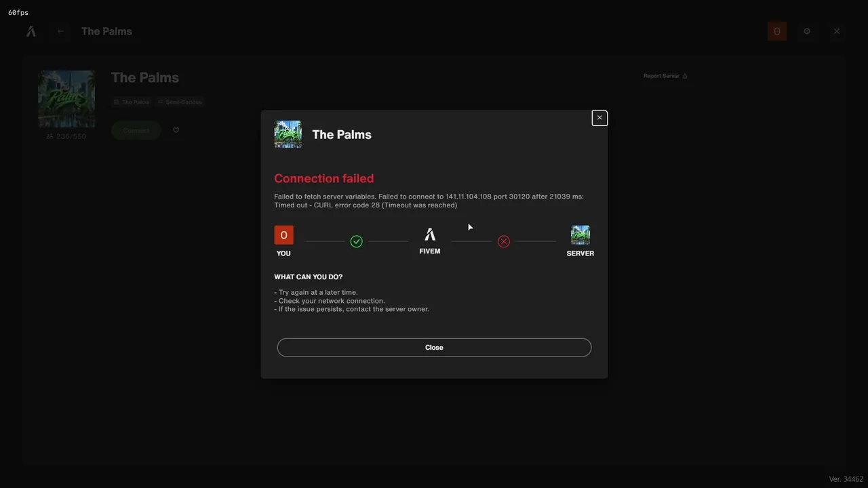Click 'Try again at a later time' text
The image size is (868, 488).
tap(316, 292)
